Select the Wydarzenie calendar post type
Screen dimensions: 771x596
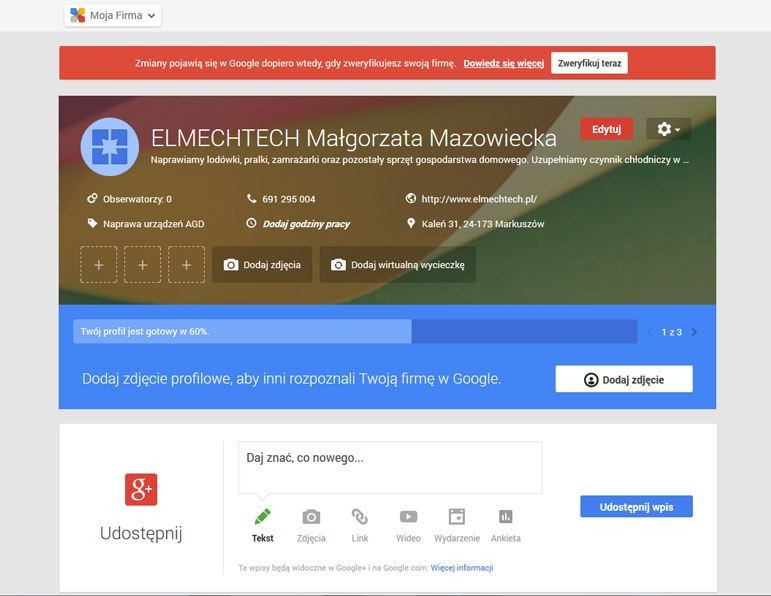point(457,526)
